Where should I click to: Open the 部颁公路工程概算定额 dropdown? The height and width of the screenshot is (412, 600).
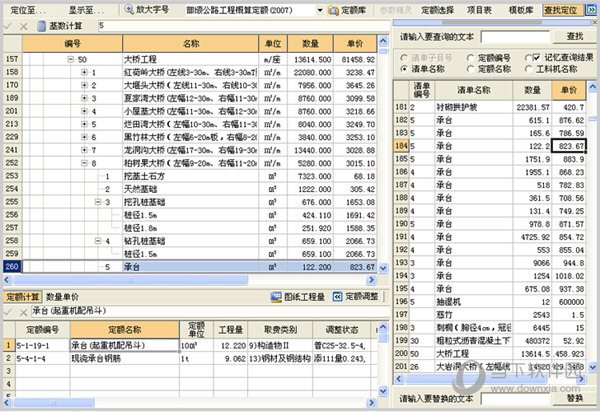tap(320, 10)
